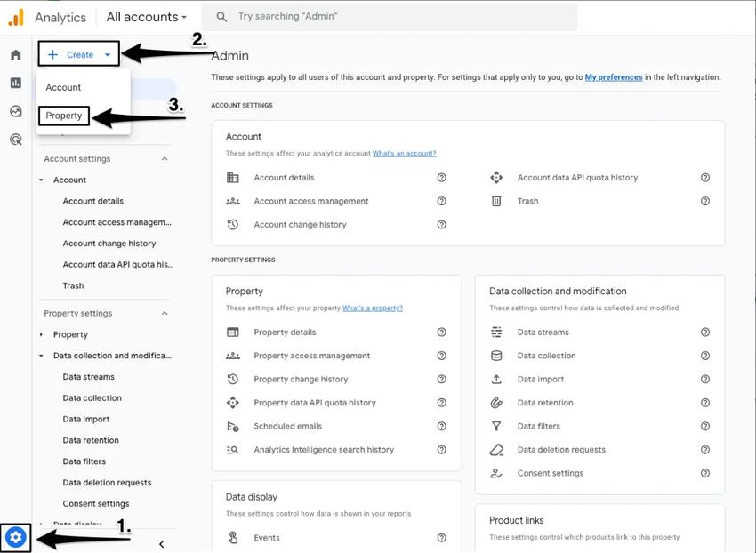Follow the My preferences link

614,77
